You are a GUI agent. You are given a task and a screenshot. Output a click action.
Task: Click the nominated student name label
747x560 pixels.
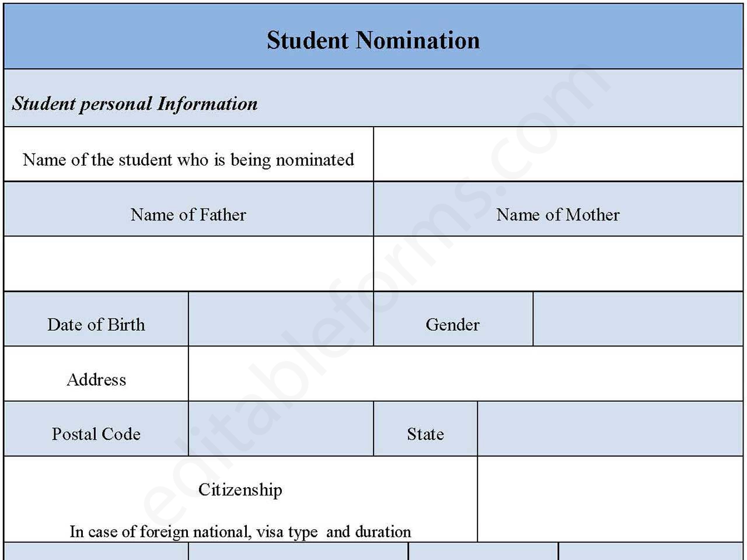point(188,160)
